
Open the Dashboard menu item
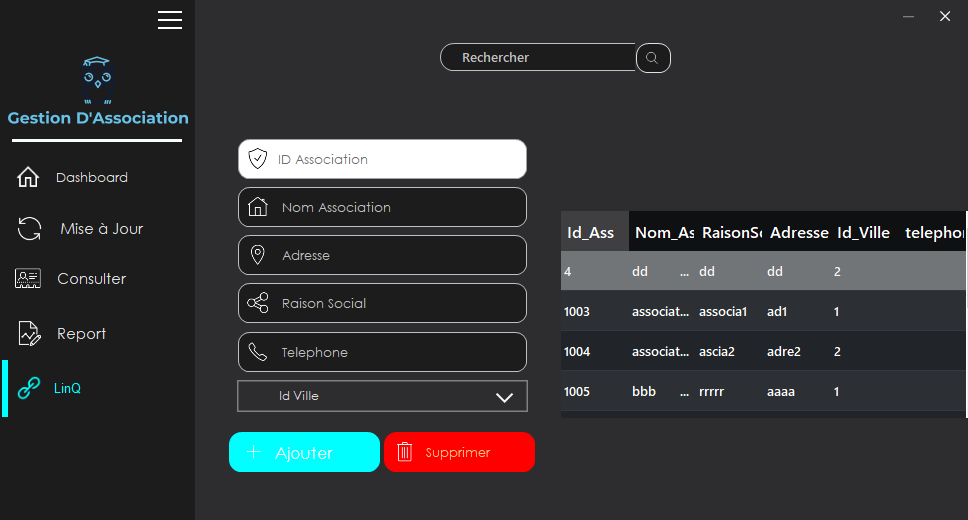click(x=92, y=178)
